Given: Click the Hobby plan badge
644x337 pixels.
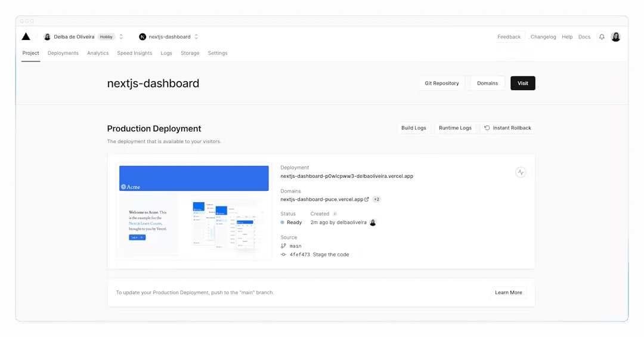Looking at the screenshot, I should click(106, 37).
